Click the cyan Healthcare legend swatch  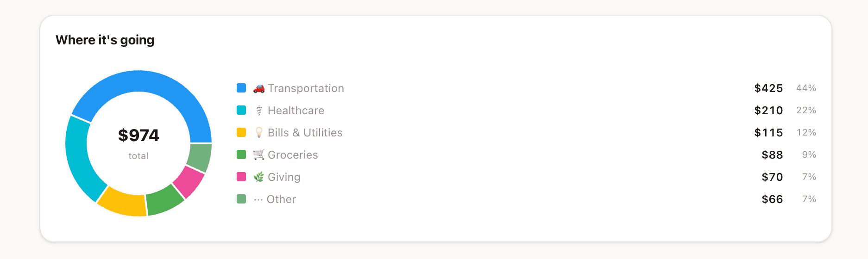pyautogui.click(x=241, y=110)
